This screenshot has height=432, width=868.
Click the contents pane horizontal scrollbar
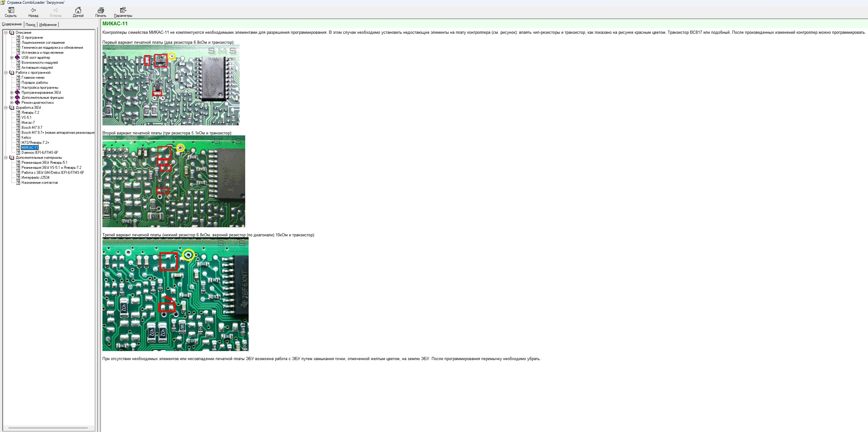click(x=48, y=428)
